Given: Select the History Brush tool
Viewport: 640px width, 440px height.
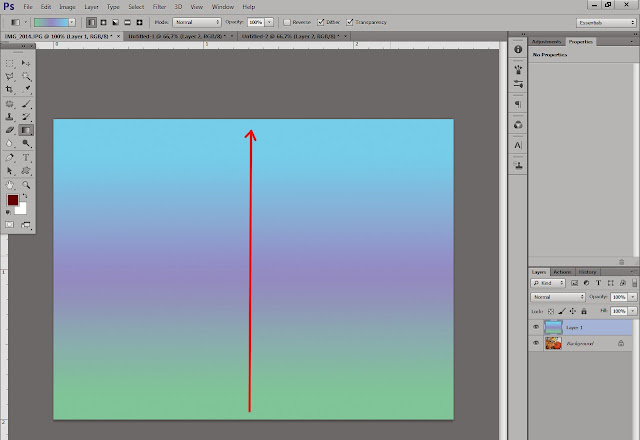Looking at the screenshot, I should point(26,117).
